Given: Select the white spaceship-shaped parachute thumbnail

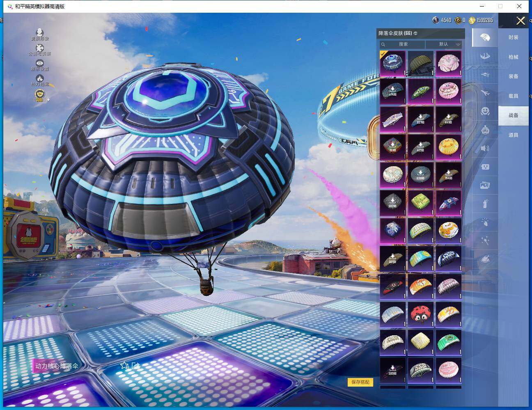Looking at the screenshot, I should [x=393, y=119].
